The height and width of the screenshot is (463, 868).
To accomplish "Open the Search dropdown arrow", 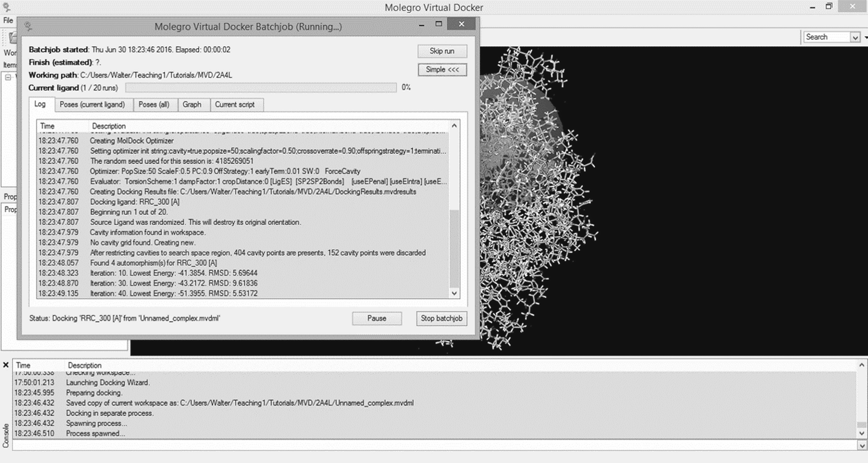I will point(855,37).
